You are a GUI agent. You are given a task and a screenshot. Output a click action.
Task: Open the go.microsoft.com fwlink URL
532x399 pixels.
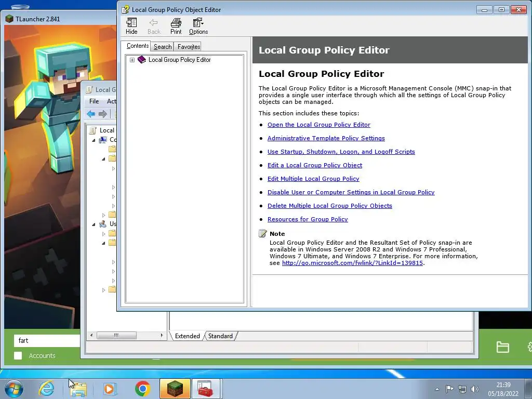coord(352,263)
